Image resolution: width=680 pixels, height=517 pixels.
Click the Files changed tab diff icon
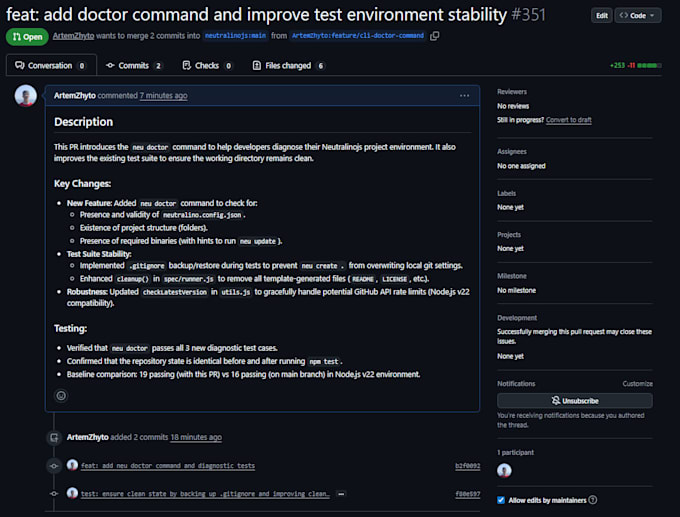pyautogui.click(x=257, y=65)
